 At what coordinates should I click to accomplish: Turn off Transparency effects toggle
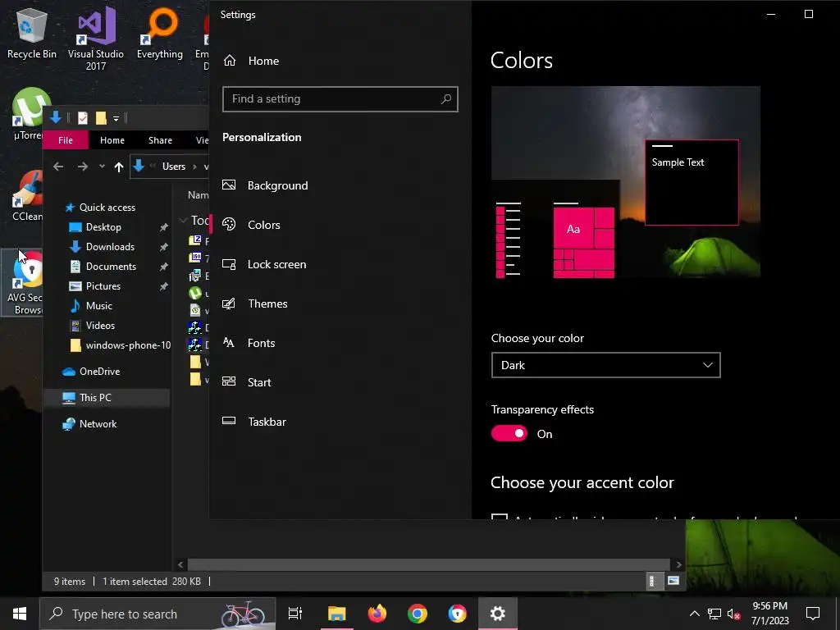pos(509,433)
